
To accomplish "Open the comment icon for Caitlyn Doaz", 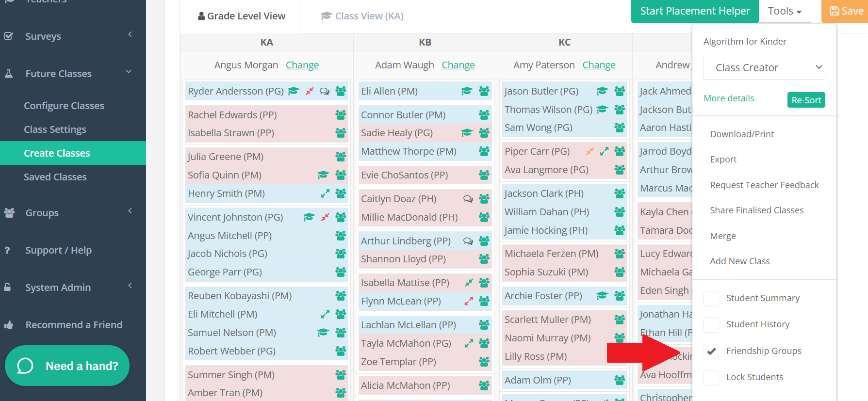I will pyautogui.click(x=468, y=199).
